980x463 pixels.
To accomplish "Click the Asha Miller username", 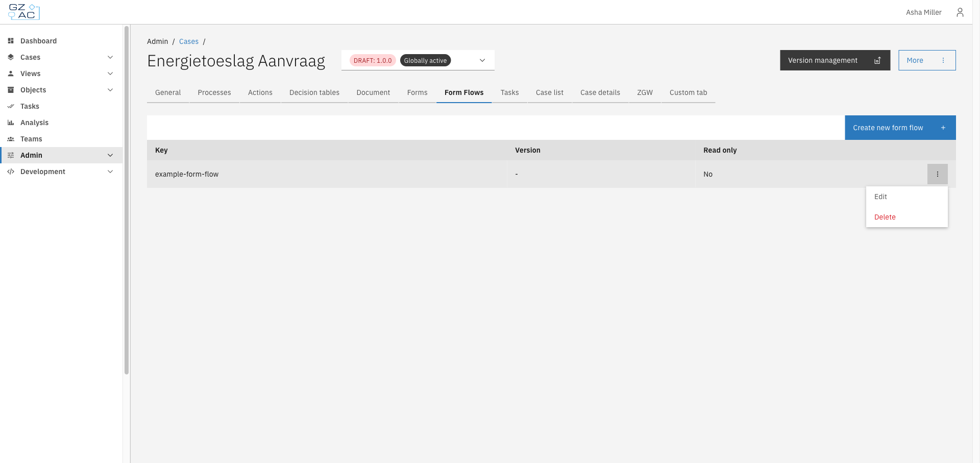I will (923, 12).
